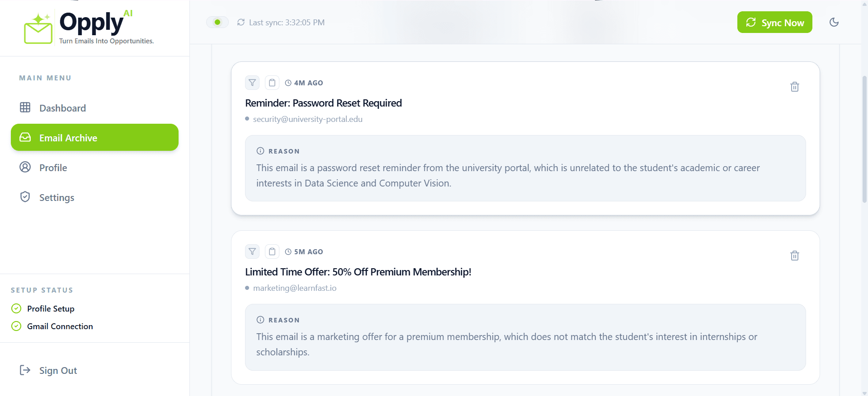Image resolution: width=868 pixels, height=396 pixels.
Task: Click sender security@university-portal.edu
Action: (x=308, y=119)
